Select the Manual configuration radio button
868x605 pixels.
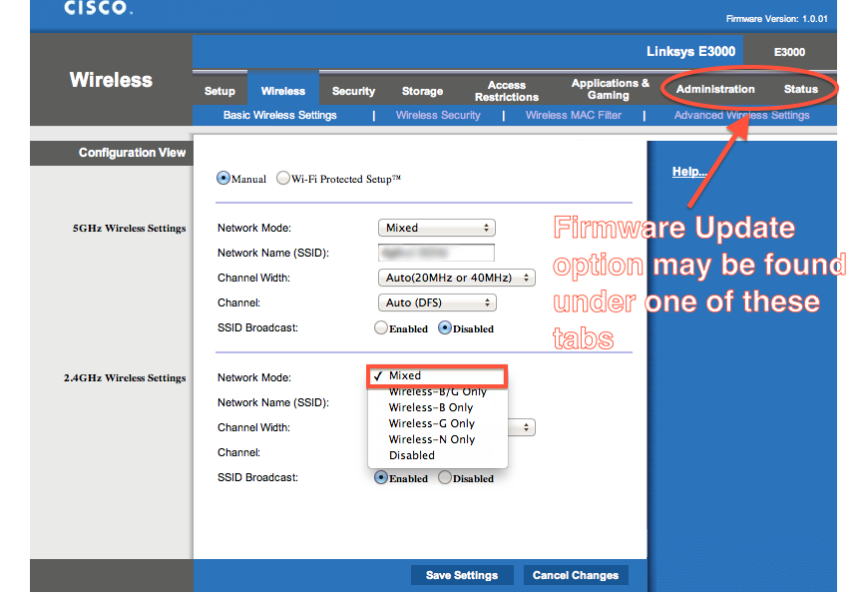[x=223, y=179]
